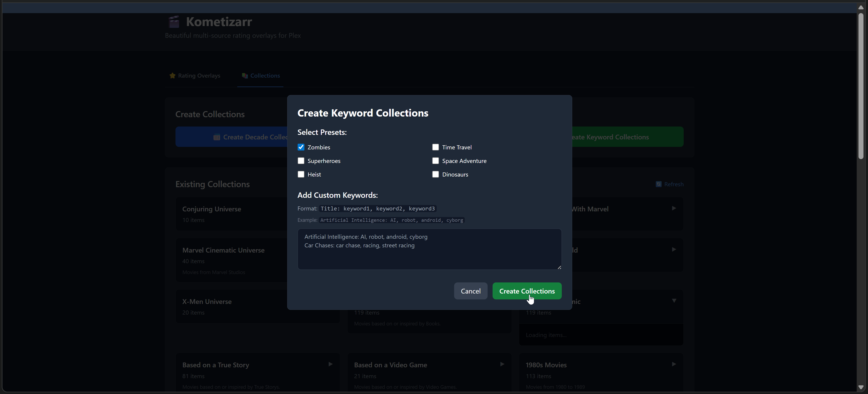Click the play arrow on Based on a Video Game
868x394 pixels.
(x=502, y=364)
